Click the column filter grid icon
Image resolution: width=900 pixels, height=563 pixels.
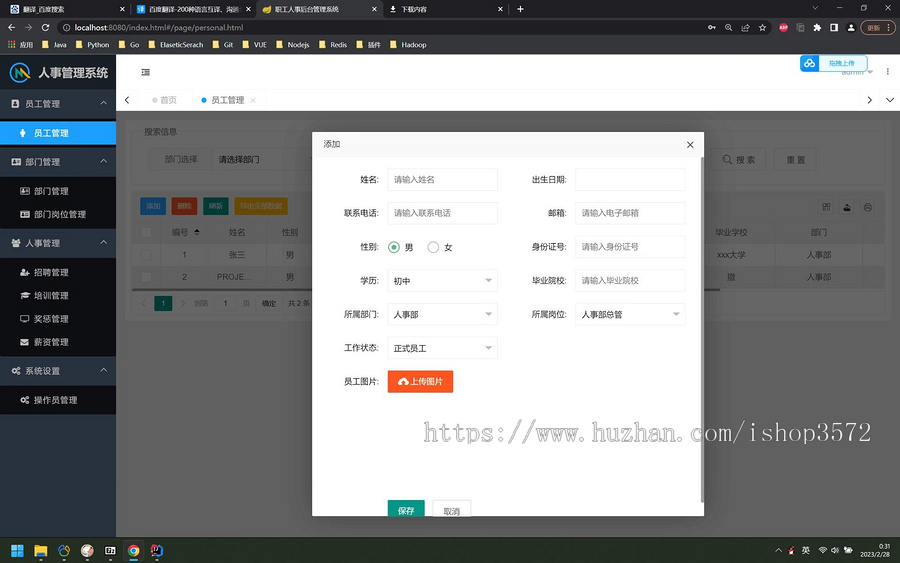coord(826,207)
